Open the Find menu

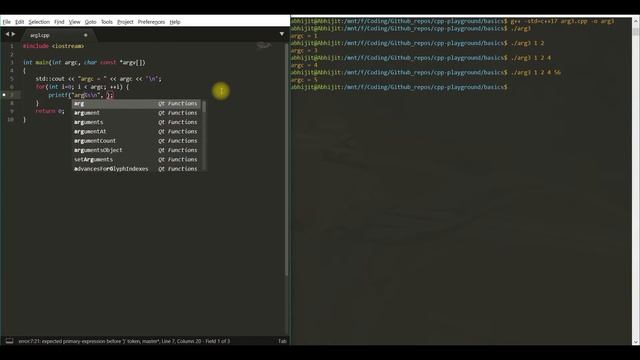59,22
